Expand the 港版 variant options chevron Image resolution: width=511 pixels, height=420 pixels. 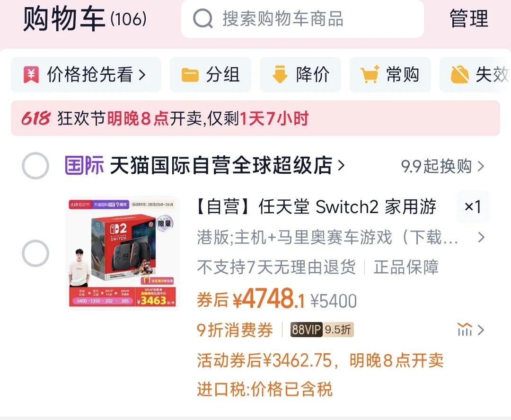click(481, 237)
